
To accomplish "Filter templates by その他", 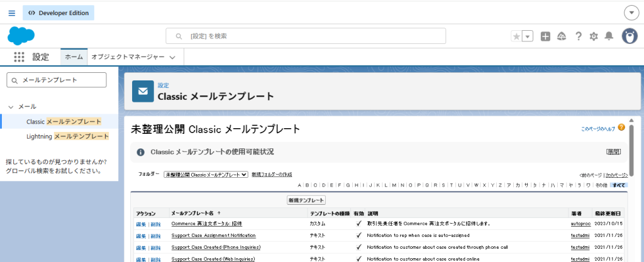I will (x=601, y=185).
